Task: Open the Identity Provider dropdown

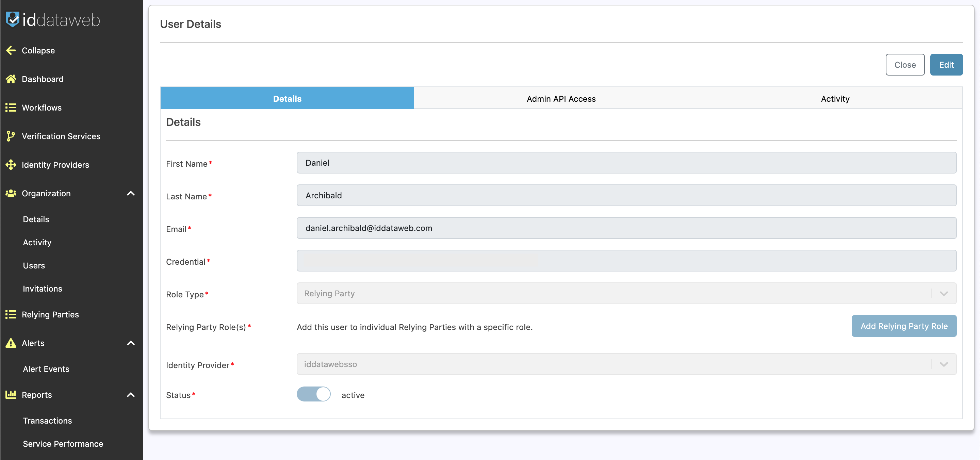Action: point(626,364)
